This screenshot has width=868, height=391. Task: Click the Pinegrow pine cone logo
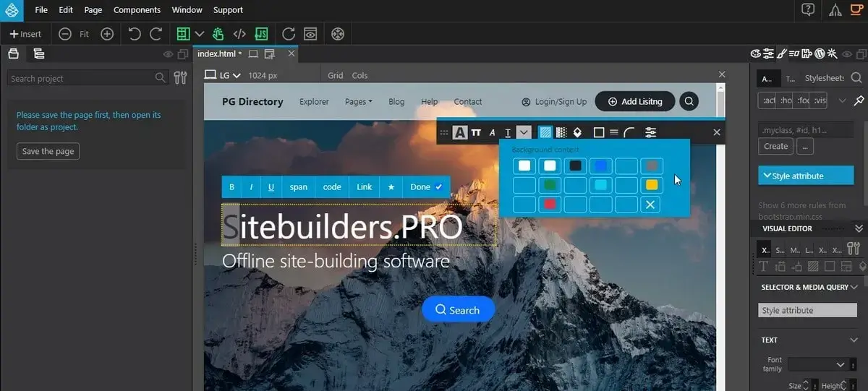tap(13, 10)
